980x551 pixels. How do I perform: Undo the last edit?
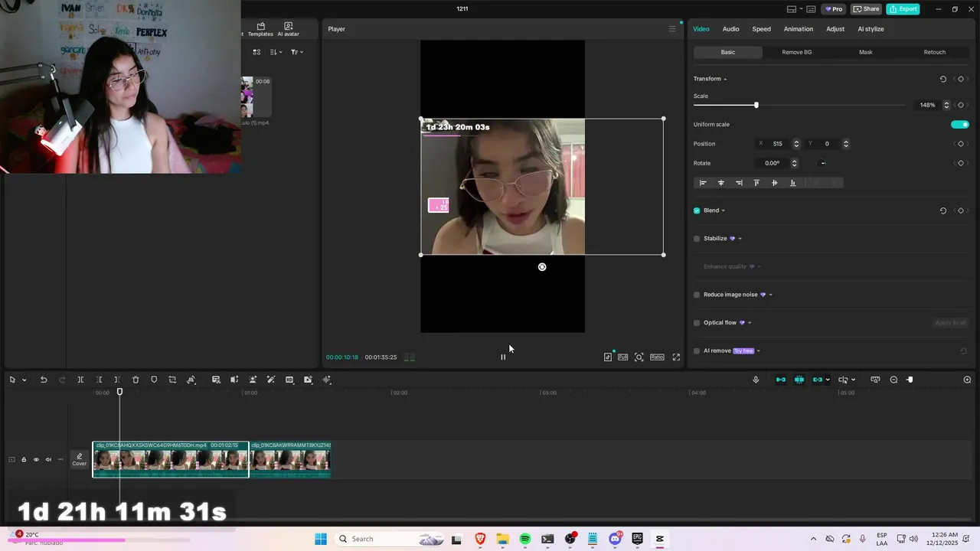44,380
